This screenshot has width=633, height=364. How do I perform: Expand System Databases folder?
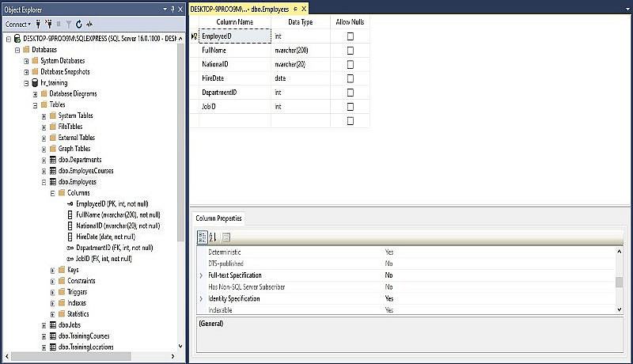[x=26, y=62]
